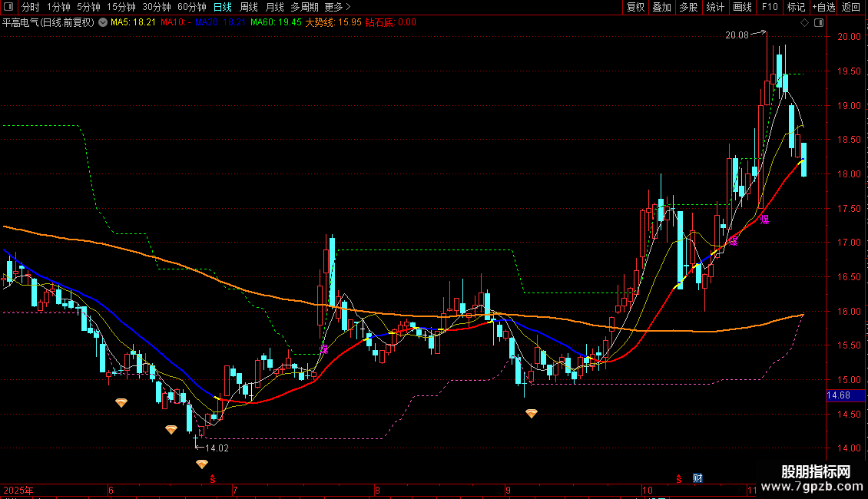Screen dimensions: 868x499
Task: Click the red MA10 legend label
Action: pos(175,23)
